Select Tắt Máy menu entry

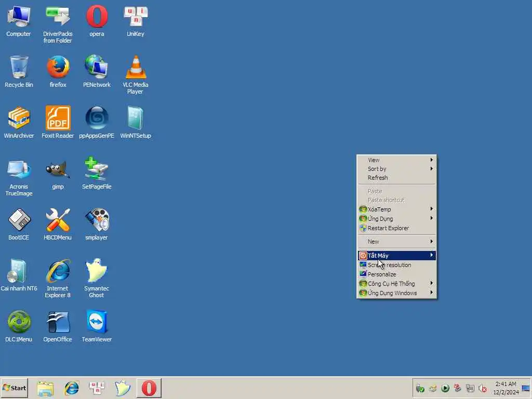click(x=396, y=255)
